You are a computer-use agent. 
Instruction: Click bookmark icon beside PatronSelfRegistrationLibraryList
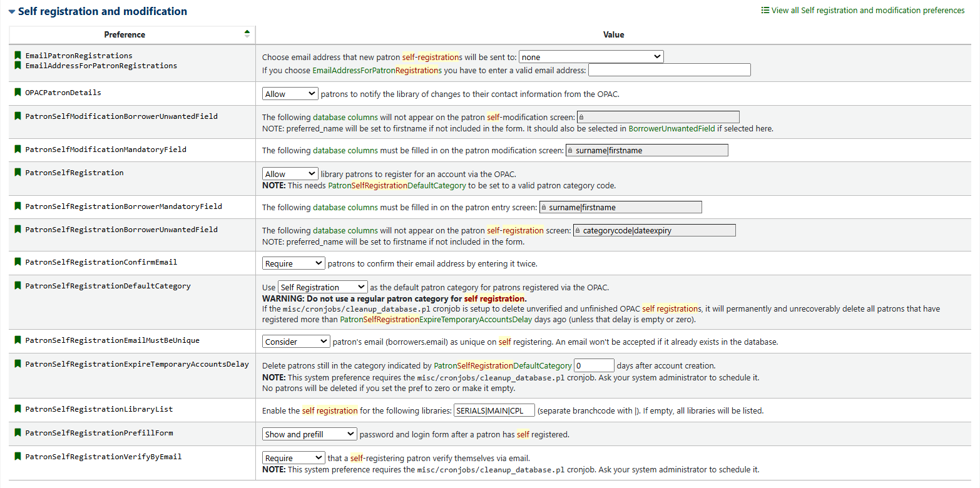click(x=18, y=409)
